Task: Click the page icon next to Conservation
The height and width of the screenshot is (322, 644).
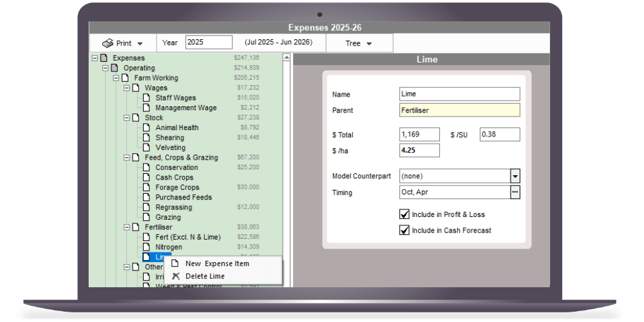Action: 146,167
